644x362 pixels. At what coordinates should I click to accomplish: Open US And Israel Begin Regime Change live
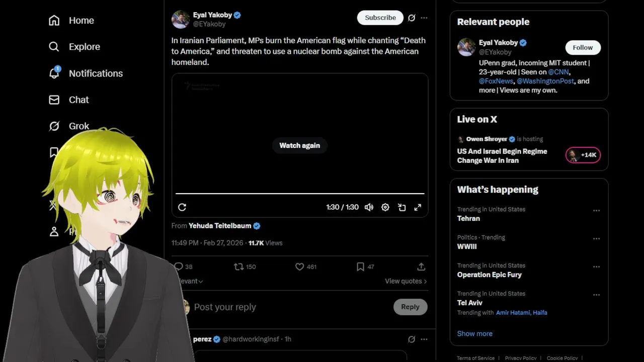(x=502, y=156)
